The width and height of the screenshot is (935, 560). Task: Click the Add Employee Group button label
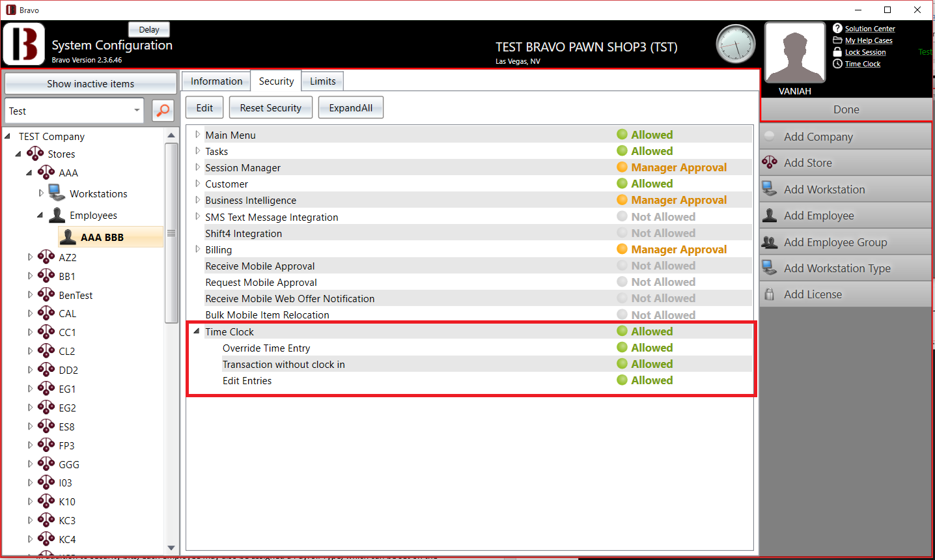[x=835, y=242]
